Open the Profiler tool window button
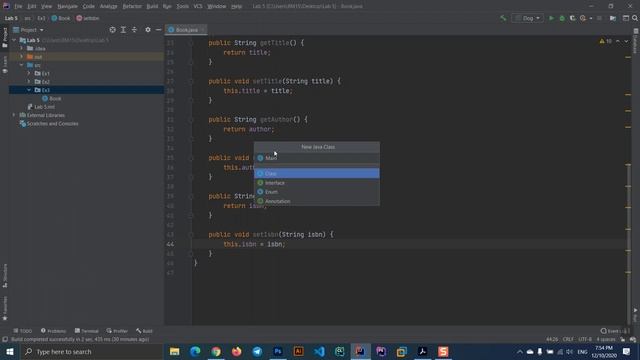Viewport: 640px width, 360px height. click(117, 331)
